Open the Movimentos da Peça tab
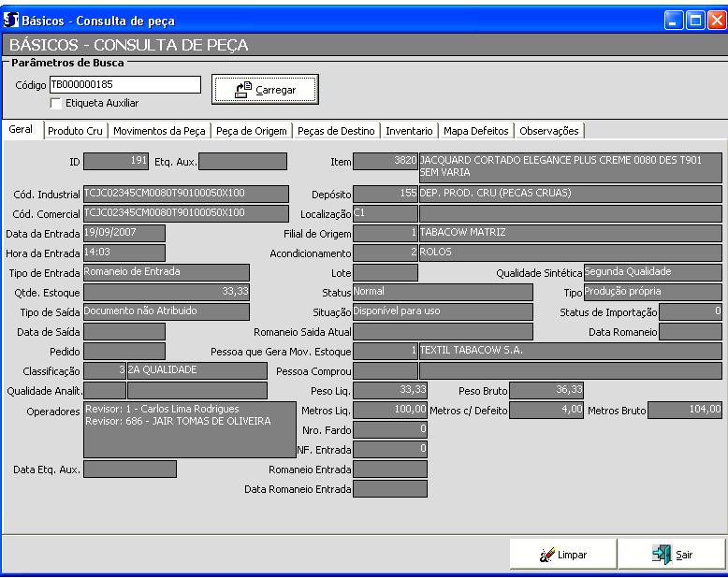 159,131
